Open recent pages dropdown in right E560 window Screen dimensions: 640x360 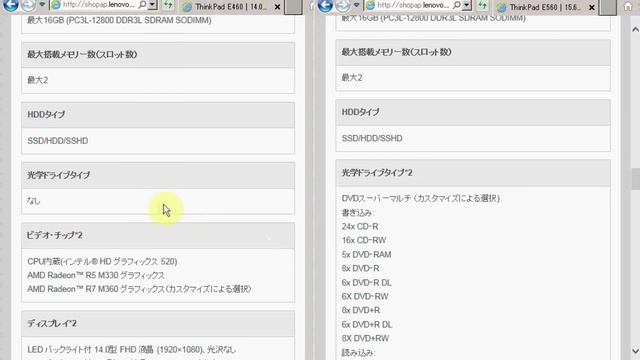click(x=357, y=5)
